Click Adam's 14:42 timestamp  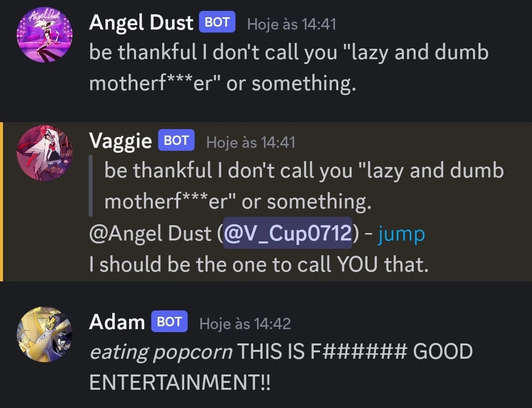click(244, 323)
